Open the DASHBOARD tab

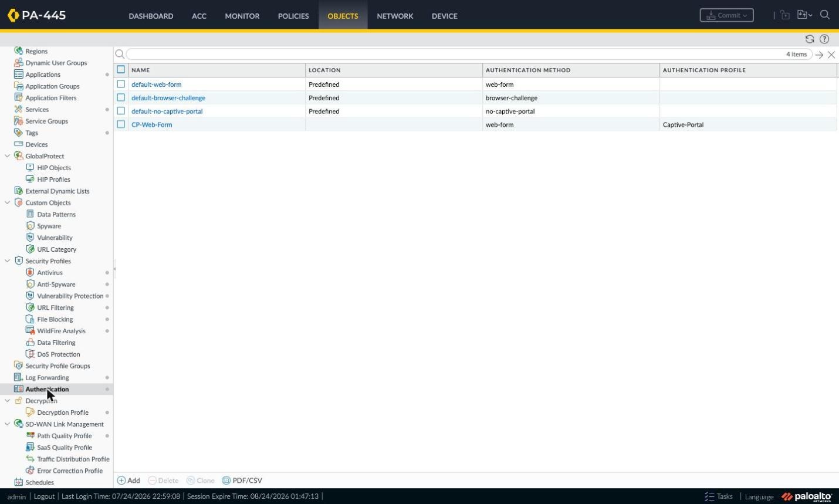tap(151, 16)
